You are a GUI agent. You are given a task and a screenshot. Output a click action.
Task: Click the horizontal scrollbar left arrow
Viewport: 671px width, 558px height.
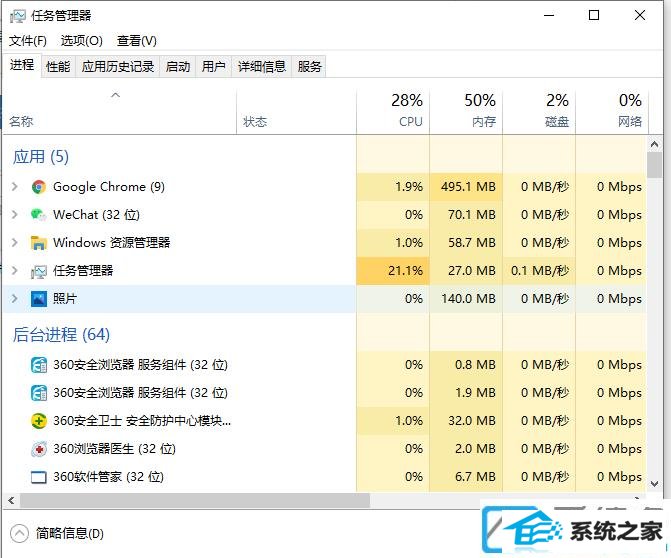(12, 500)
